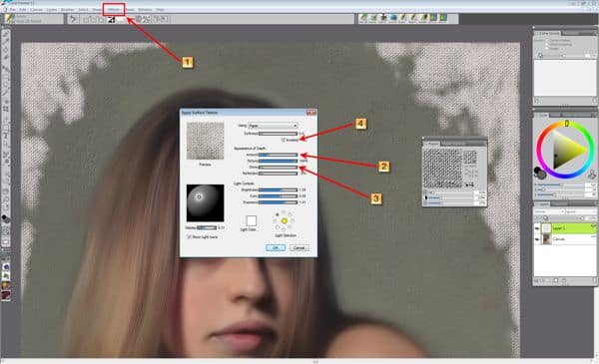Open the Canvas menu
This screenshot has height=364, width=599.
click(x=36, y=9)
